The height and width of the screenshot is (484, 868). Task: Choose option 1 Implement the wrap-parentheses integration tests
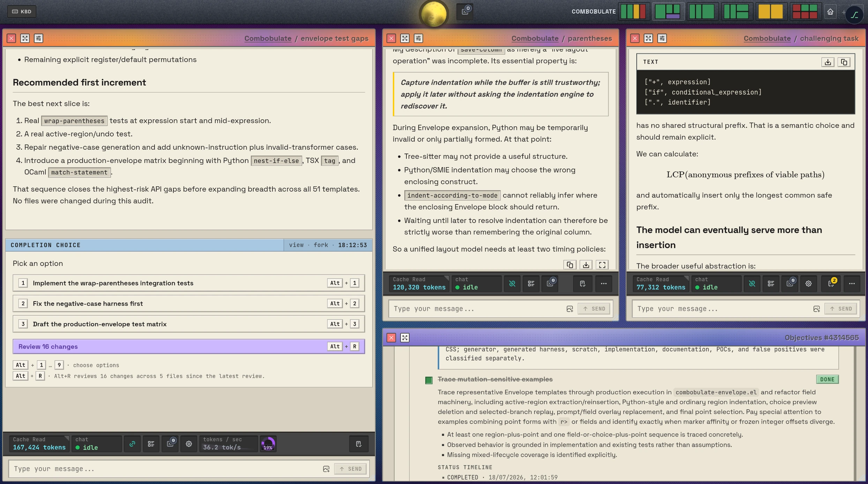(x=189, y=283)
